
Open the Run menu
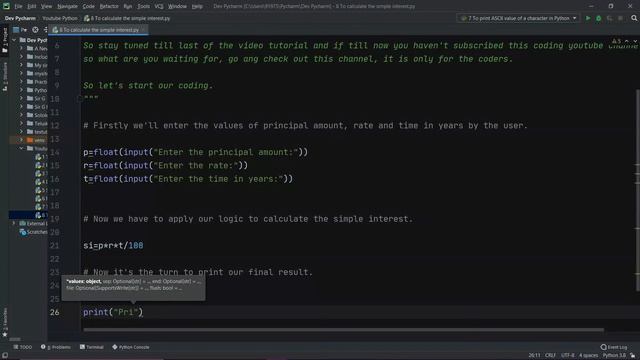(128, 6)
